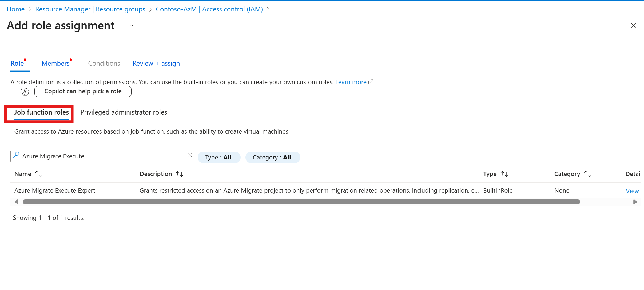Select Privileged administrator roles tab
This screenshot has width=644, height=290.
pyautogui.click(x=124, y=112)
